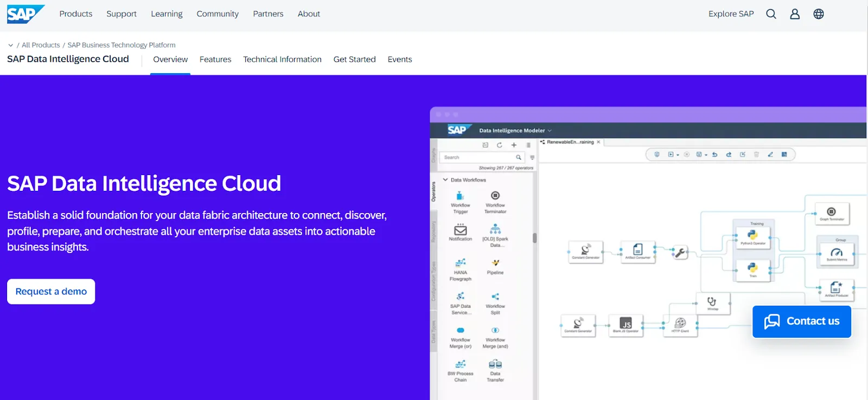Open the Save dropdown arrow in toolbar
868x400 pixels.
pyautogui.click(x=706, y=155)
